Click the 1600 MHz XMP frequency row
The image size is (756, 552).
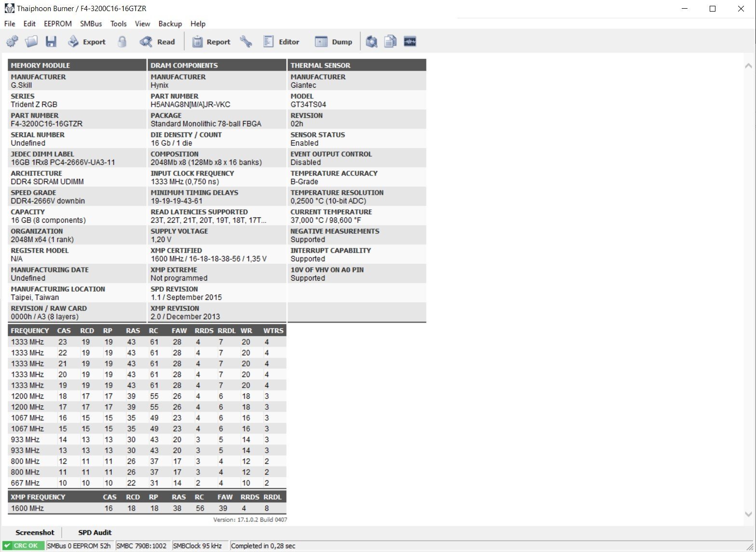tap(147, 508)
